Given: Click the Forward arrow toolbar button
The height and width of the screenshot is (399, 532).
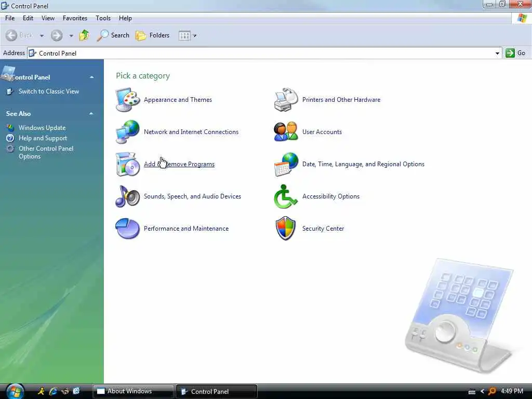Looking at the screenshot, I should pos(57,35).
